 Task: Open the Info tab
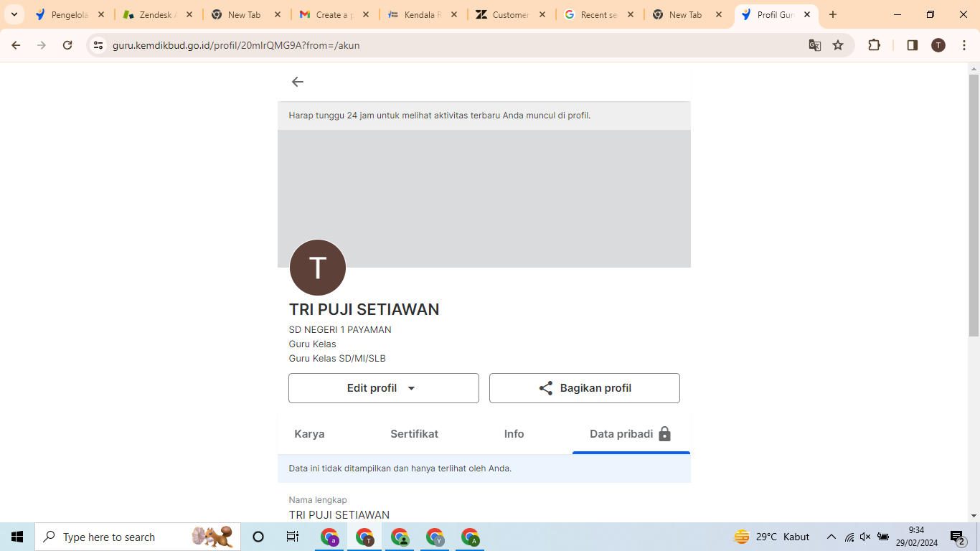click(514, 434)
